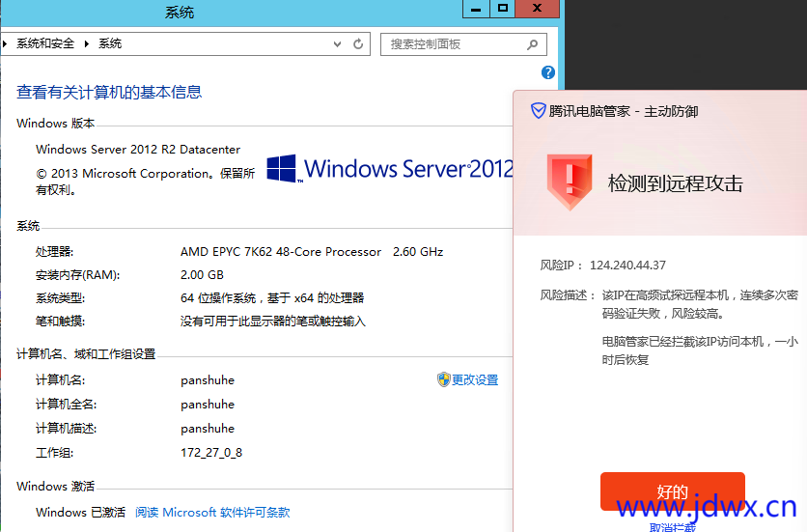Click the 笔和触摸 value text
807x532 pixels.
273,322
